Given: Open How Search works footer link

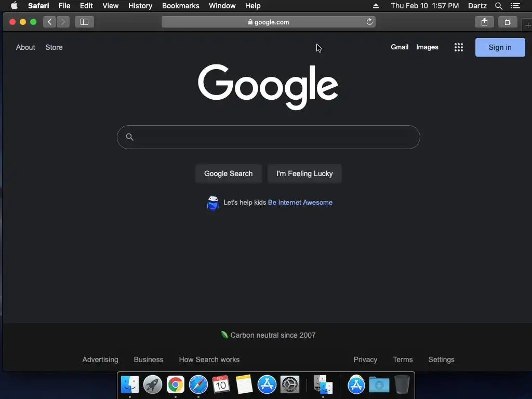Looking at the screenshot, I should click(209, 360).
